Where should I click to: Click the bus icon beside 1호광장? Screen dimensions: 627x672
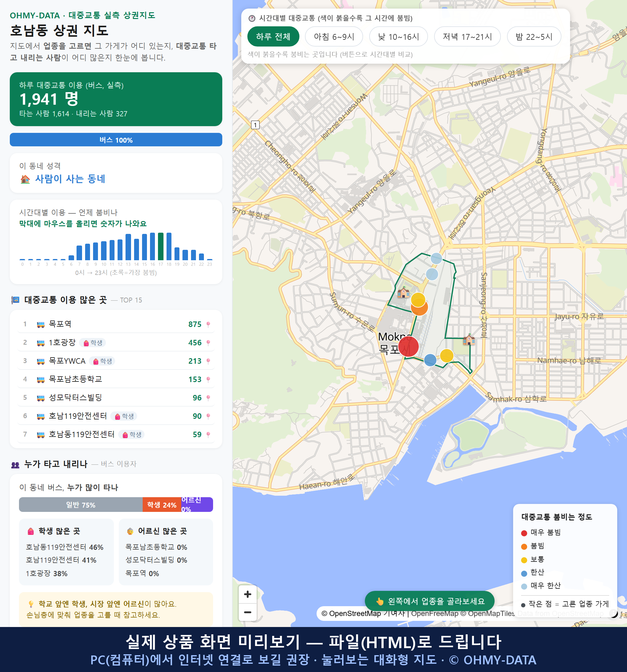(x=40, y=343)
